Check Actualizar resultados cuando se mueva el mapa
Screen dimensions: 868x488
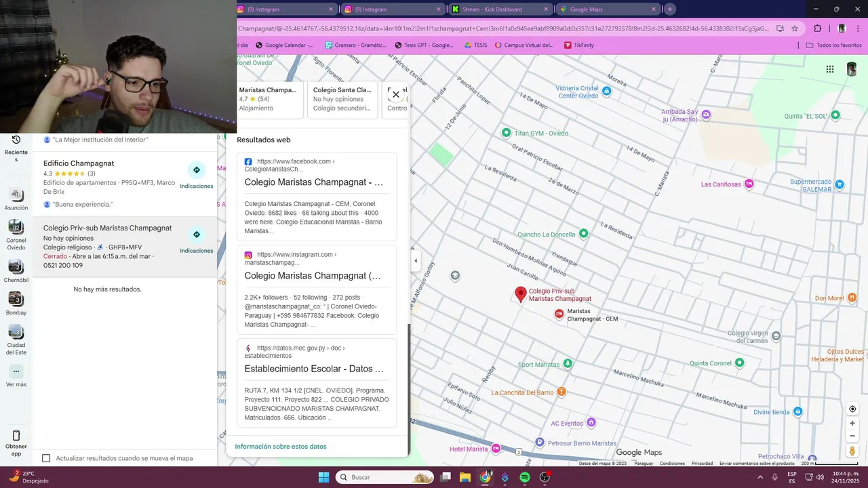[46, 458]
